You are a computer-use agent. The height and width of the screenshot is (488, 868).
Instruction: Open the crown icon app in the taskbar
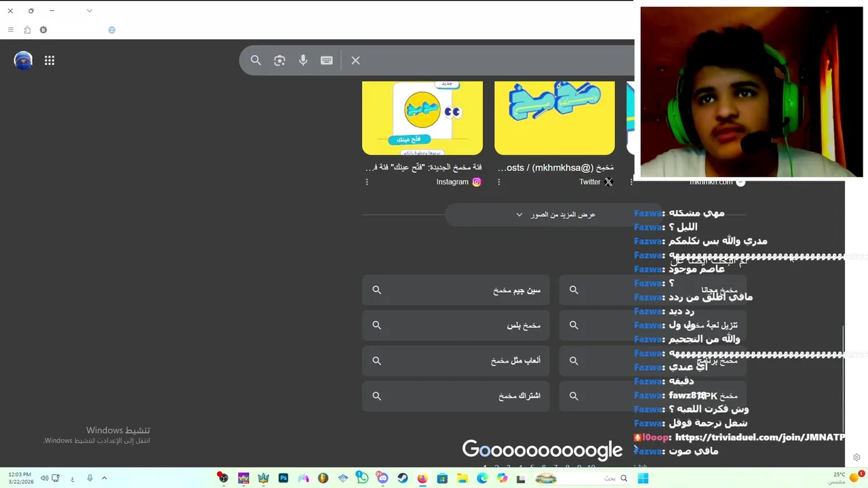click(x=263, y=479)
